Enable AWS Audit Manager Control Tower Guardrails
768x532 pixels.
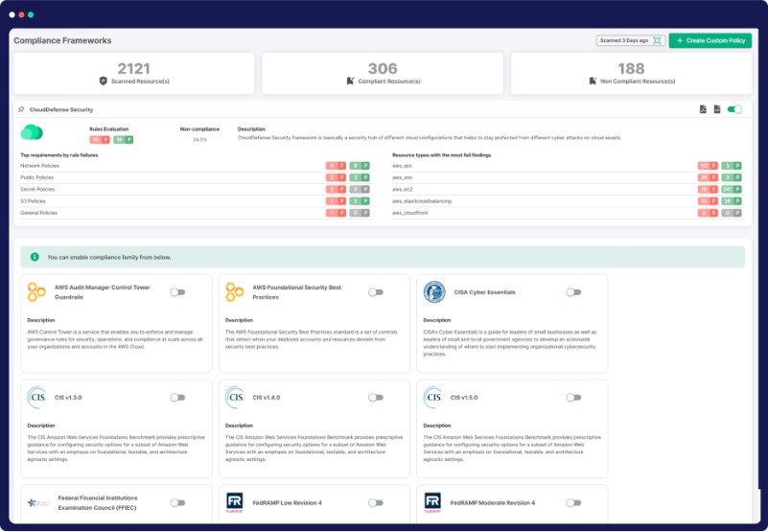point(177,292)
